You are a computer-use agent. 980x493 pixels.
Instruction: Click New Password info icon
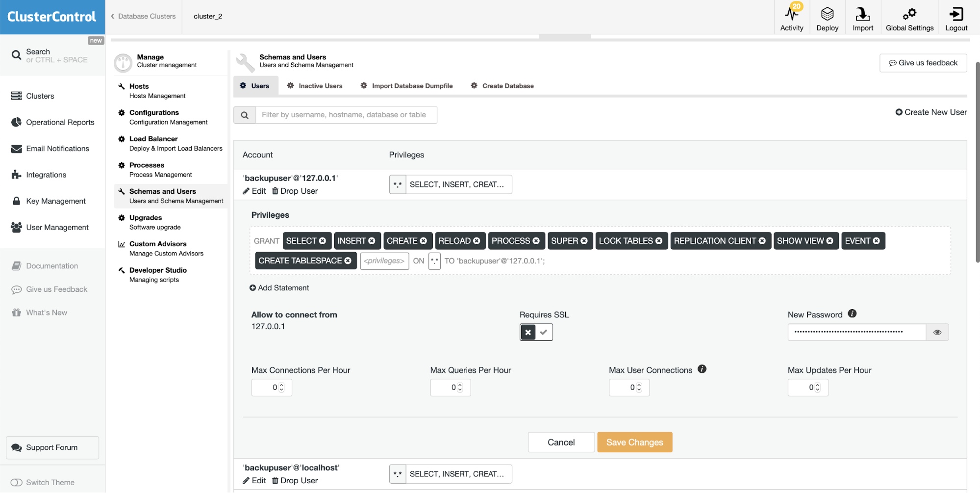[852, 313]
